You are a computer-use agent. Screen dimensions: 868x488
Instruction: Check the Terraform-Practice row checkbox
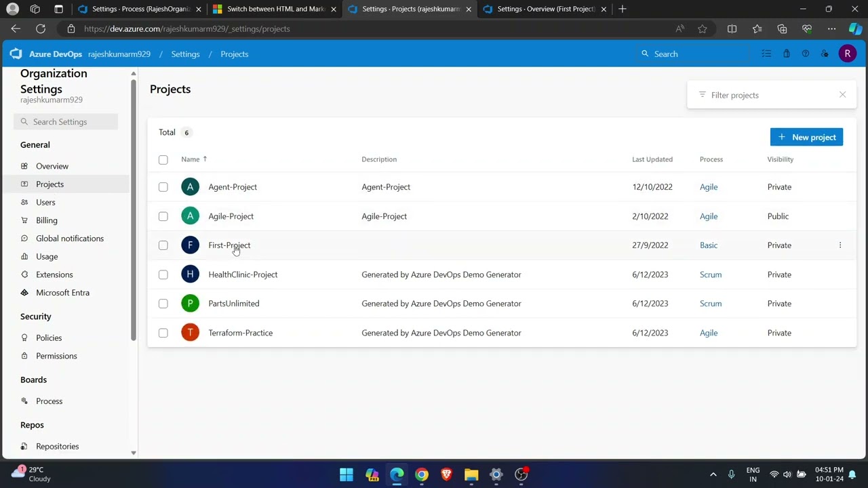(x=163, y=333)
